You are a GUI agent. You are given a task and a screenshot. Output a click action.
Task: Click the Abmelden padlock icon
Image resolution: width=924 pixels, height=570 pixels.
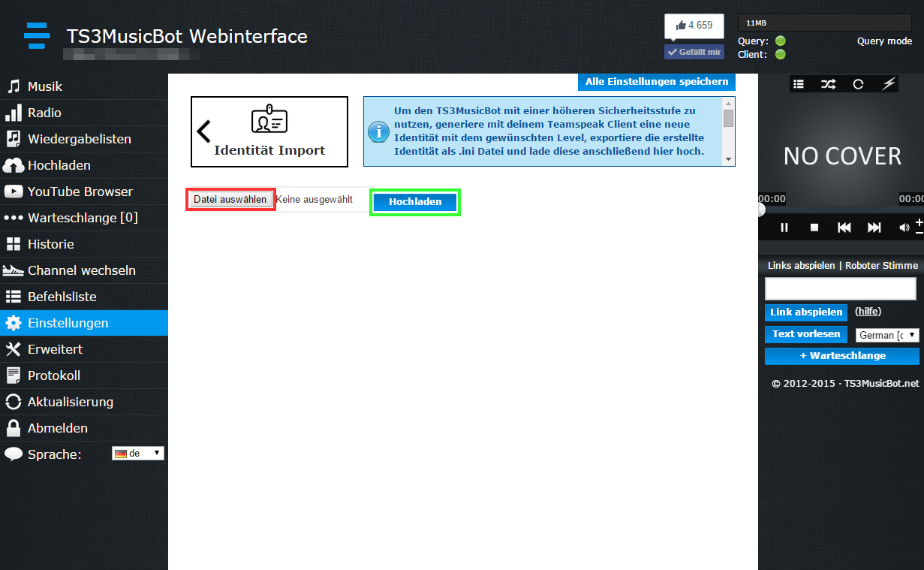14,428
